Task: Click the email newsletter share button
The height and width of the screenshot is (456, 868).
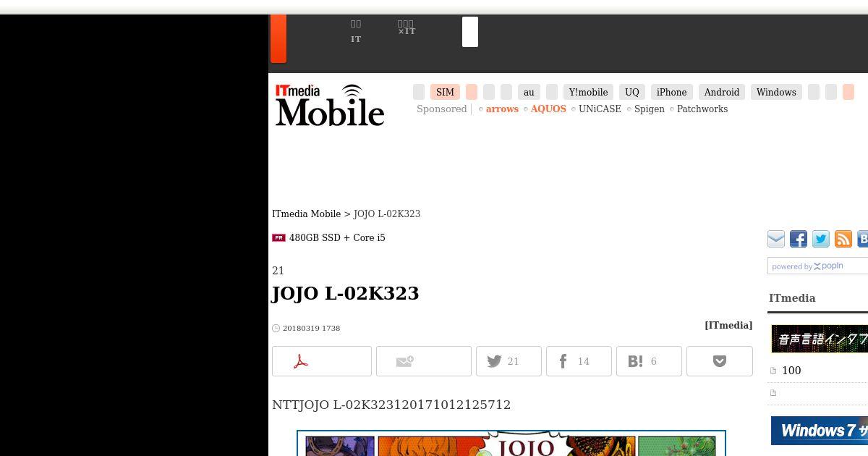Action: [424, 361]
